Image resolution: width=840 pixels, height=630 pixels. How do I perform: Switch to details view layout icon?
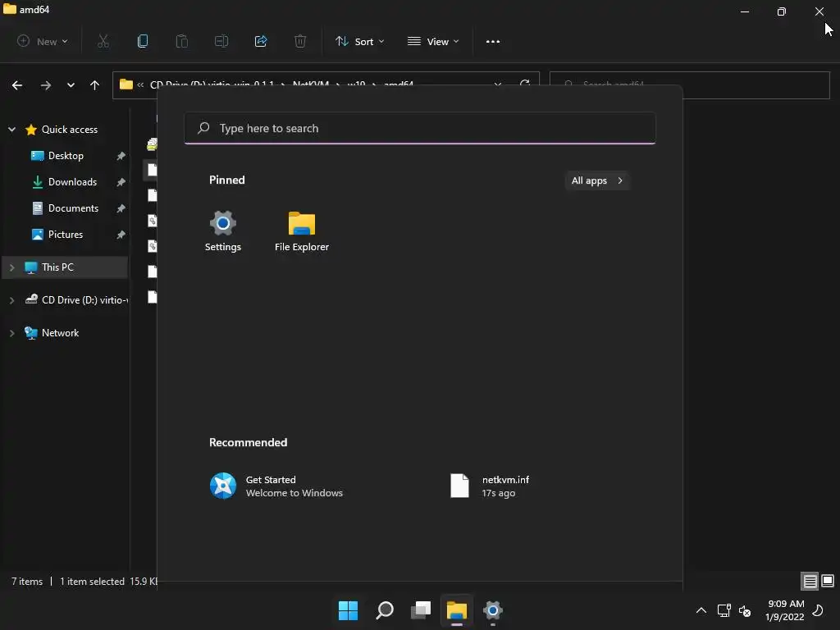pos(810,582)
